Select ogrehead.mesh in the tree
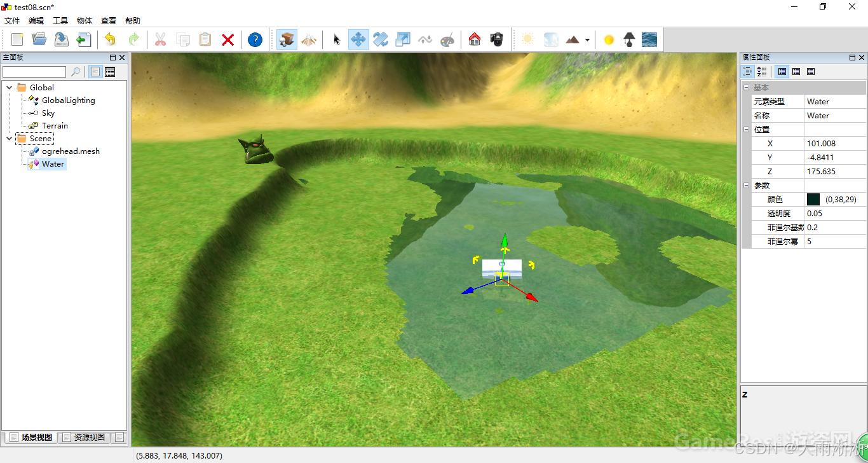Viewport: 868px width, 463px height. [x=71, y=151]
